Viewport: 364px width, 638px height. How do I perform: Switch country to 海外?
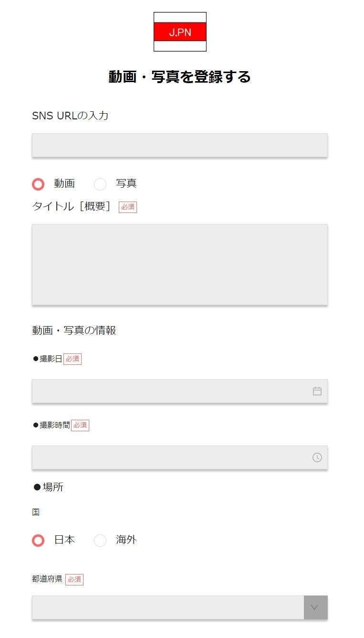(100, 540)
